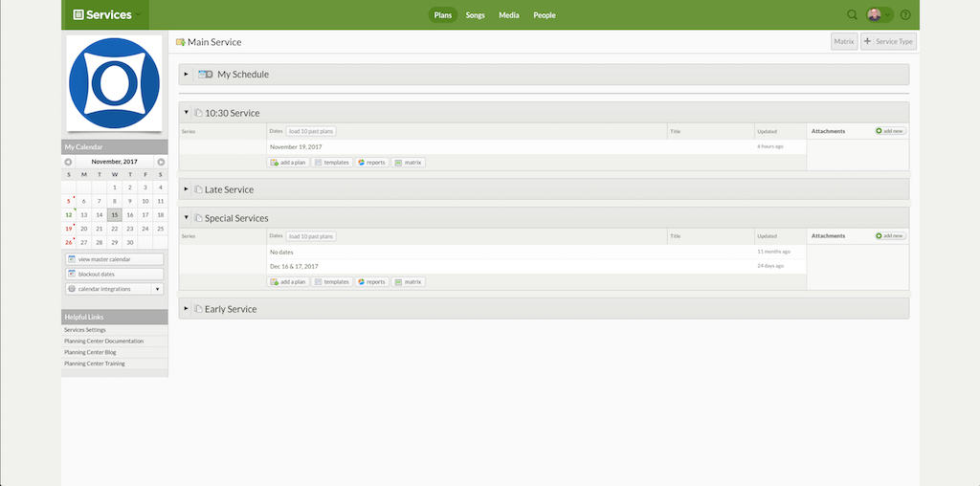Click the 10:30 Service document icon

198,113
